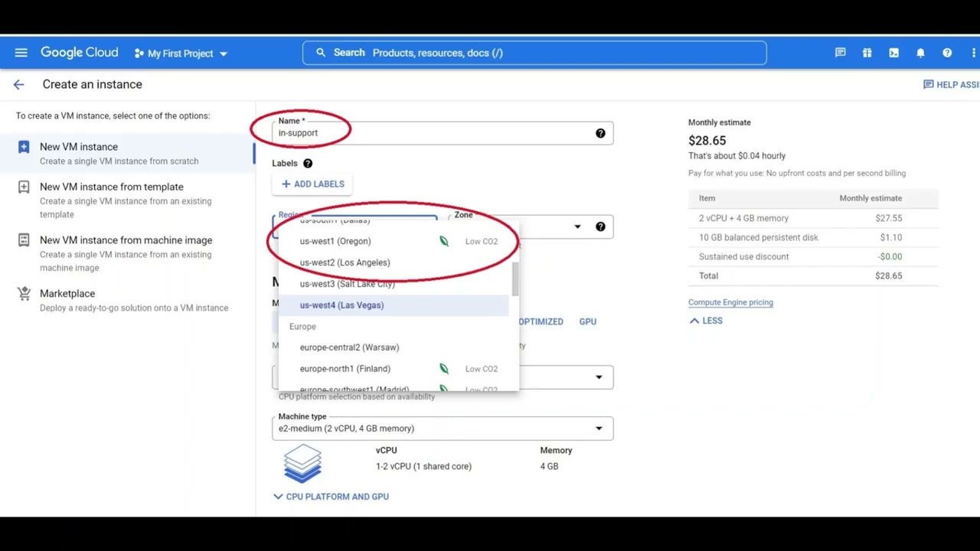Image resolution: width=980 pixels, height=551 pixels.
Task: Click the Finland Low CO2 leaf icon
Action: point(444,369)
